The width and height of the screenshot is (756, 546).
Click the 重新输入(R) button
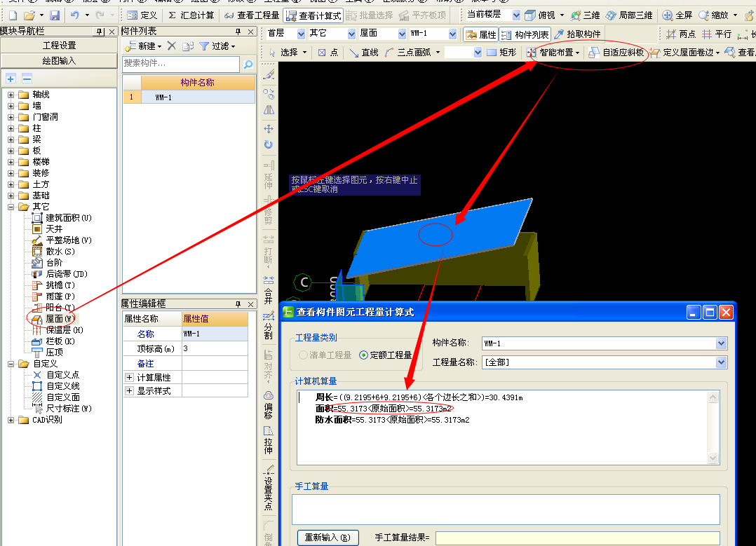coord(328,538)
